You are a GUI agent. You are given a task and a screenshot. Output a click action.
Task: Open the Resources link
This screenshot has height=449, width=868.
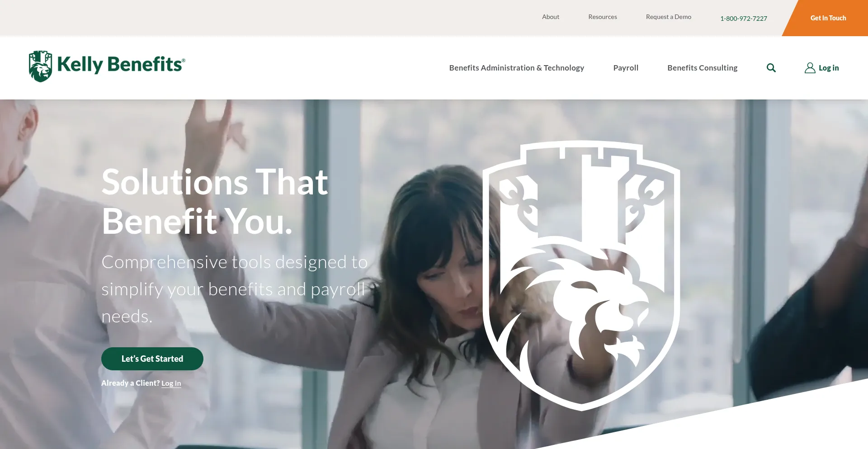coord(602,17)
